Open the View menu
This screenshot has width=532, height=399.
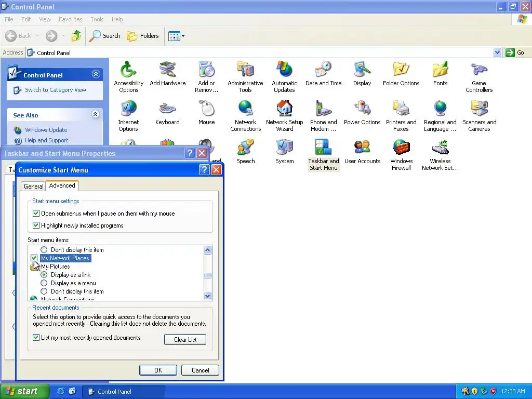[45, 19]
